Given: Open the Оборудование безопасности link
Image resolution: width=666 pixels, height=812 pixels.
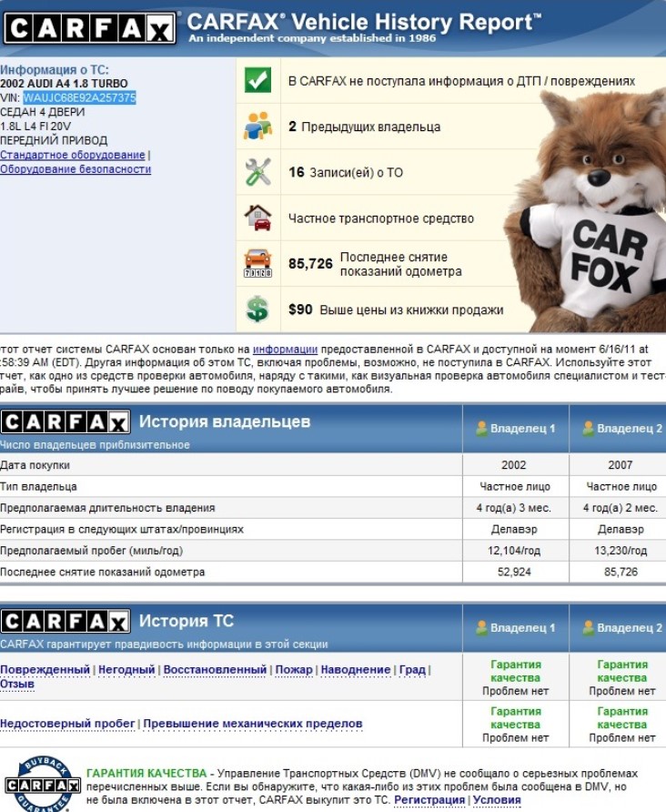Looking at the screenshot, I should [x=76, y=169].
